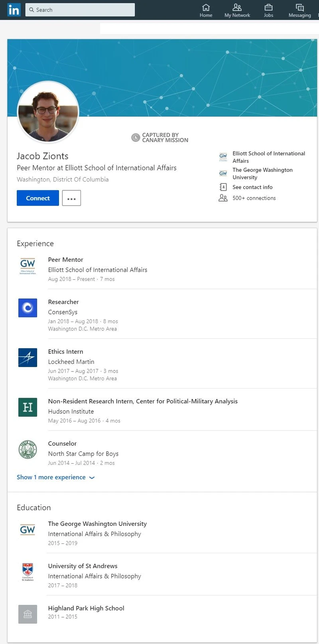Open The George Washington University link in profile summary
This screenshot has width=319, height=644.
(262, 174)
